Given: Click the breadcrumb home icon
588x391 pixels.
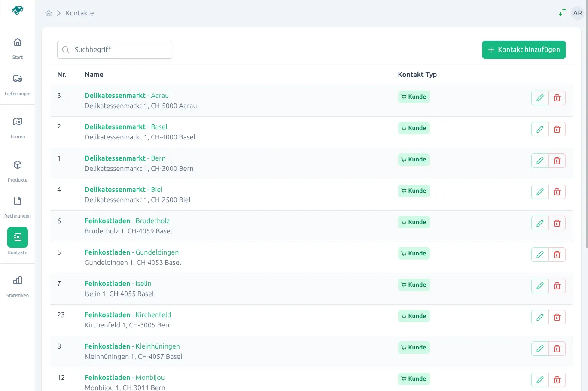Looking at the screenshot, I should 49,13.
